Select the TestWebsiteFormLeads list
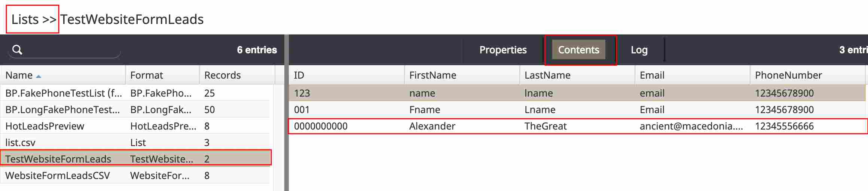Image resolution: width=868 pixels, height=191 pixels. [135, 159]
